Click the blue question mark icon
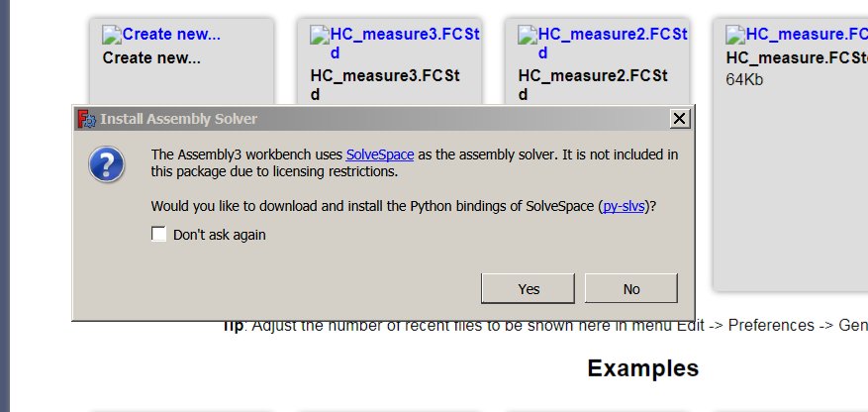Viewport: 868px width, 412px height. point(107,163)
